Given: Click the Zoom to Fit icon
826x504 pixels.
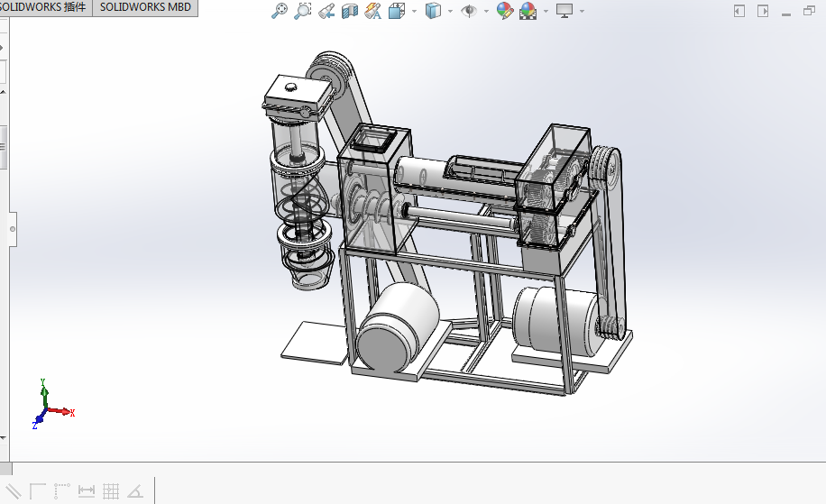Looking at the screenshot, I should (x=280, y=11).
